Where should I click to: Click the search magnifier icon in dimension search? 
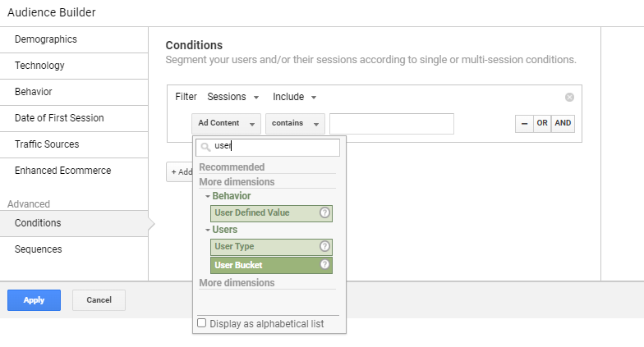pos(206,147)
